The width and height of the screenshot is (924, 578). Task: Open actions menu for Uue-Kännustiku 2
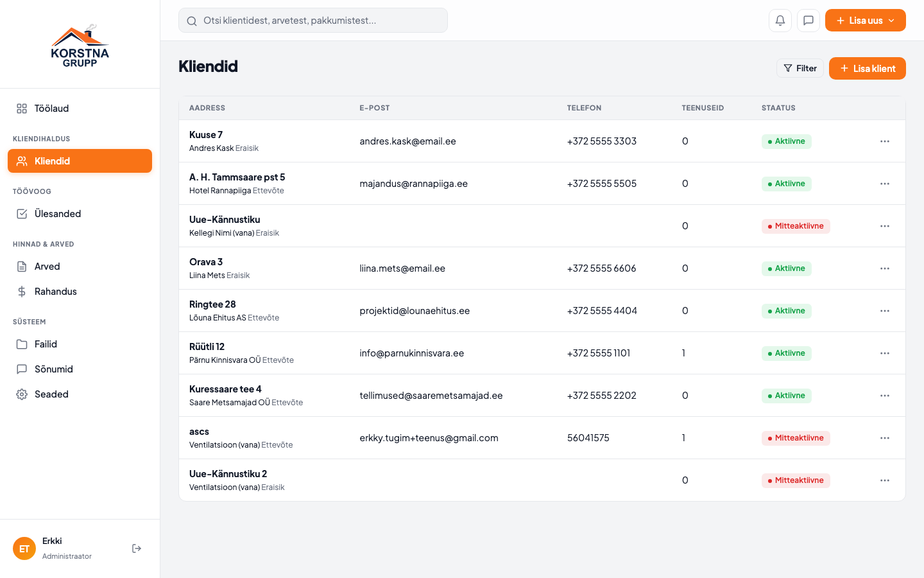[x=885, y=480]
